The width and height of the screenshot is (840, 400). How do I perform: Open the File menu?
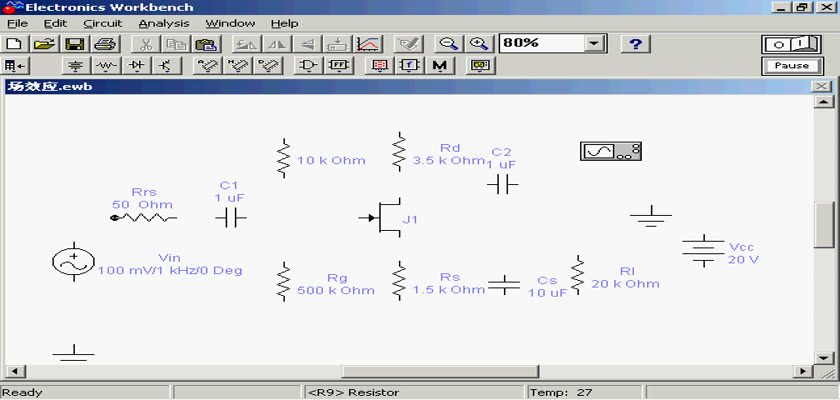[x=17, y=24]
